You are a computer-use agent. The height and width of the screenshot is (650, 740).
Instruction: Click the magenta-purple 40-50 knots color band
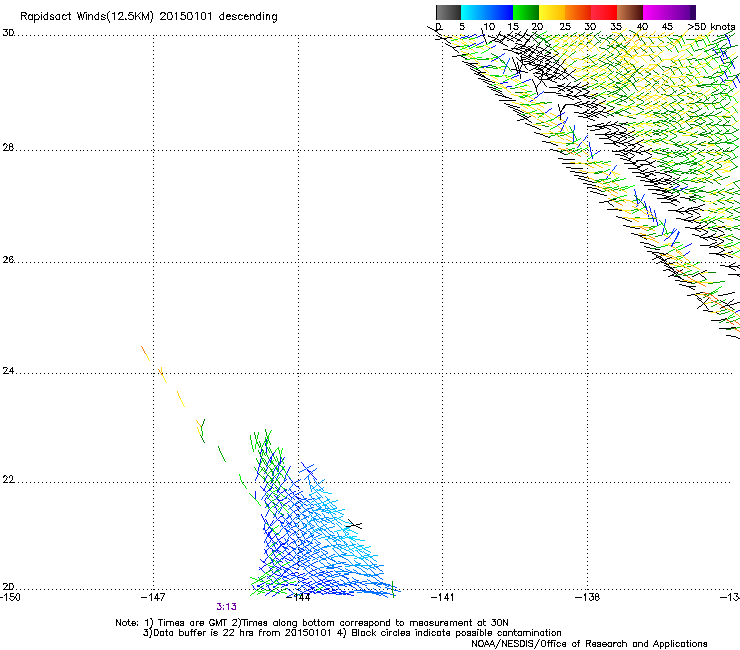click(669, 12)
